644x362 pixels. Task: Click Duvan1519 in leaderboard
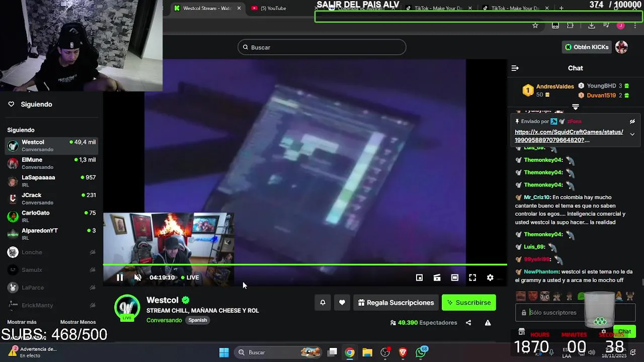click(601, 95)
